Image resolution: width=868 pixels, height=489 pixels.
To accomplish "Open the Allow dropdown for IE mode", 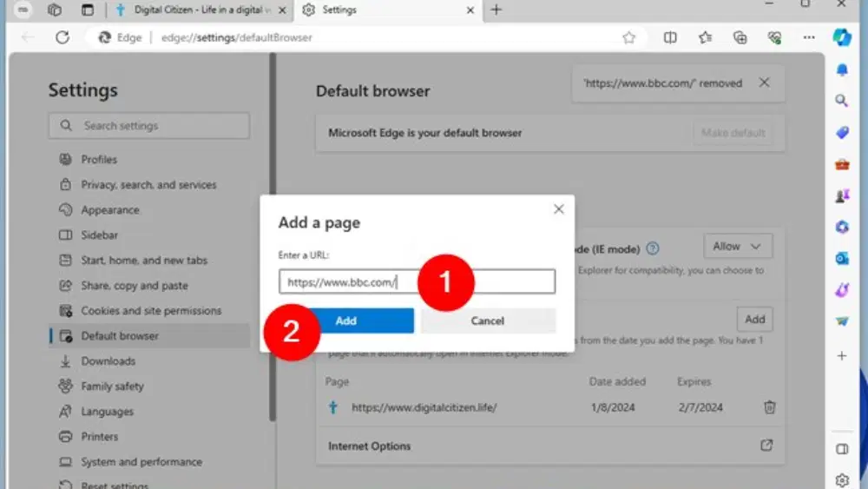I will coord(738,247).
